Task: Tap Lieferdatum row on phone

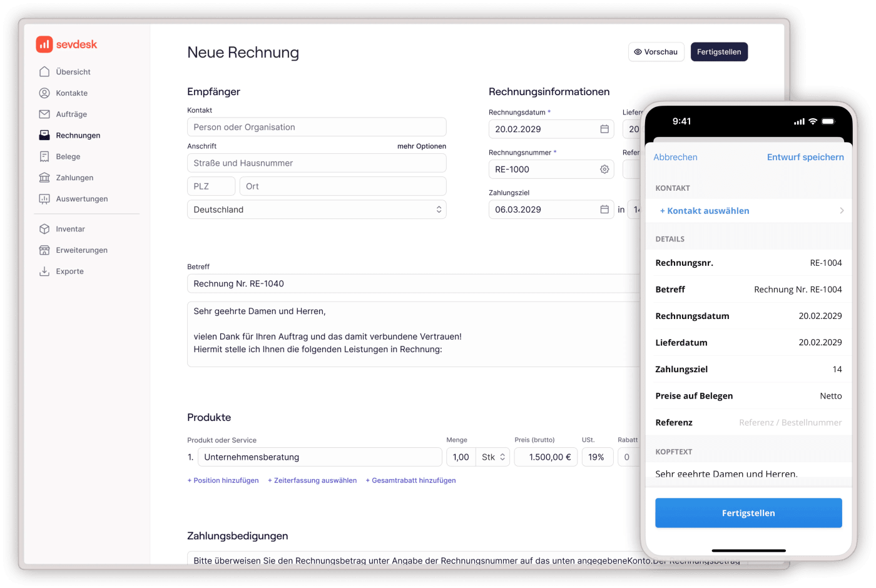Action: point(748,343)
